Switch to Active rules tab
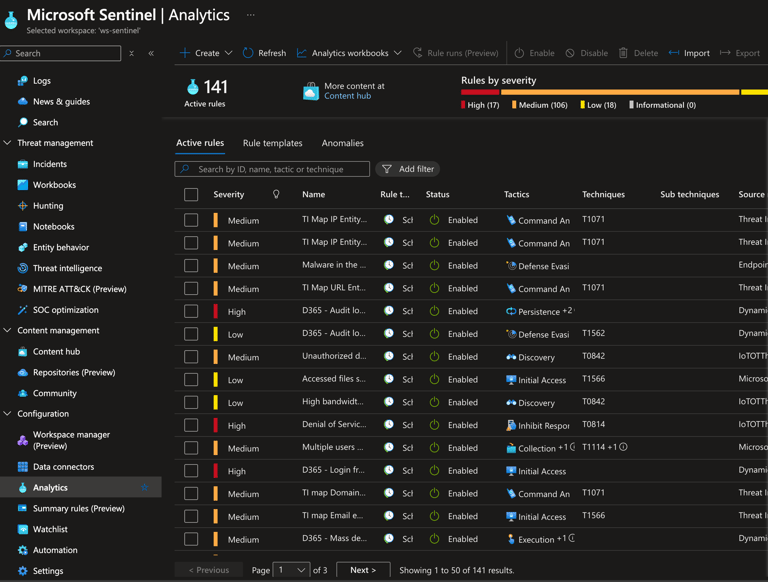Viewport: 768px width, 582px height. click(200, 143)
